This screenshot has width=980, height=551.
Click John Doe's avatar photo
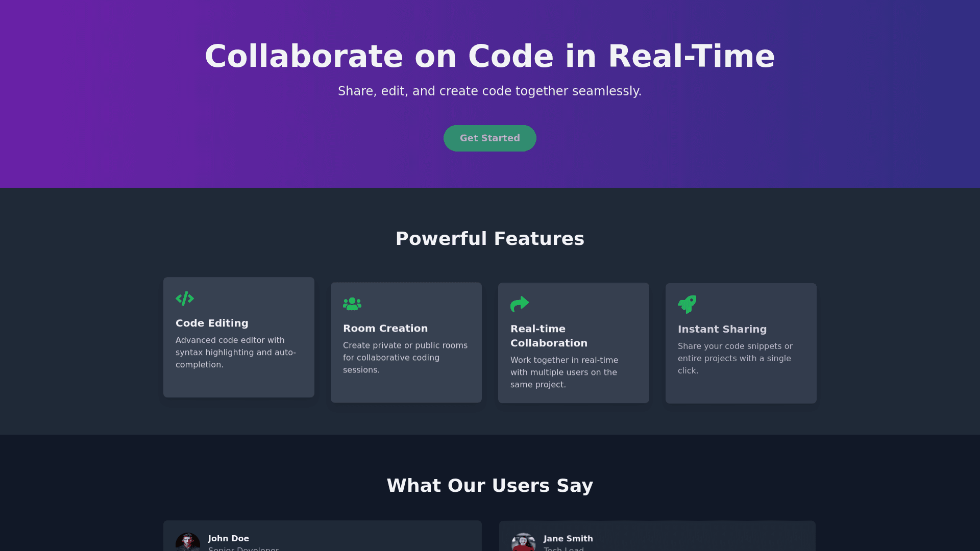[x=188, y=542]
